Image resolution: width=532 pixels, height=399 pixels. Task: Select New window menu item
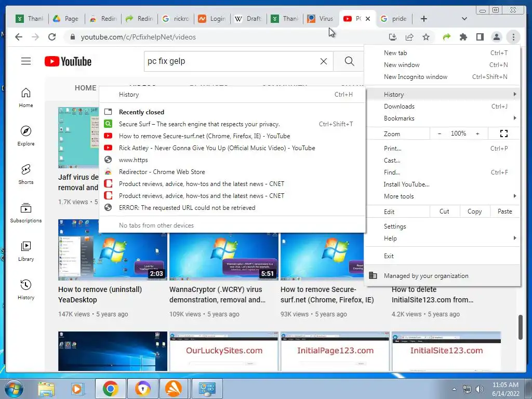(443, 65)
